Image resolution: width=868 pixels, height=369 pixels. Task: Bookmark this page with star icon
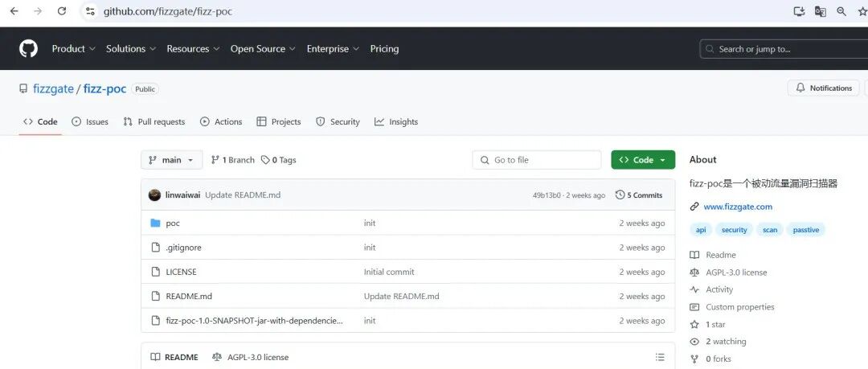862,11
